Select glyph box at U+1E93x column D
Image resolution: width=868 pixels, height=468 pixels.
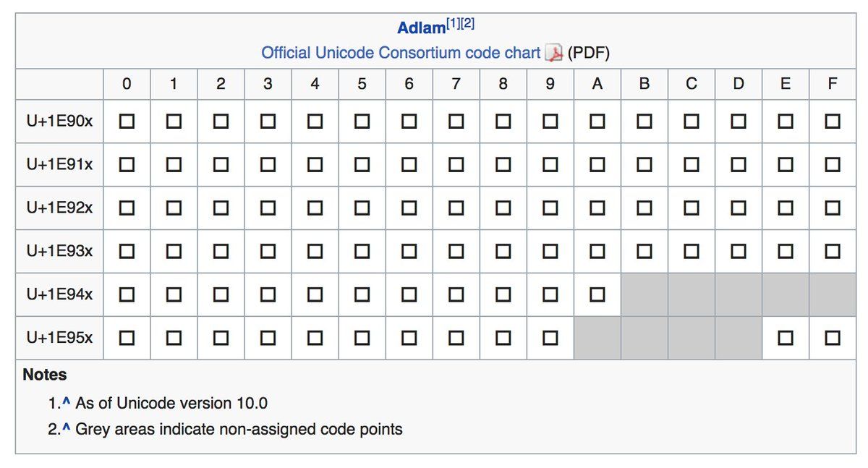(x=738, y=252)
